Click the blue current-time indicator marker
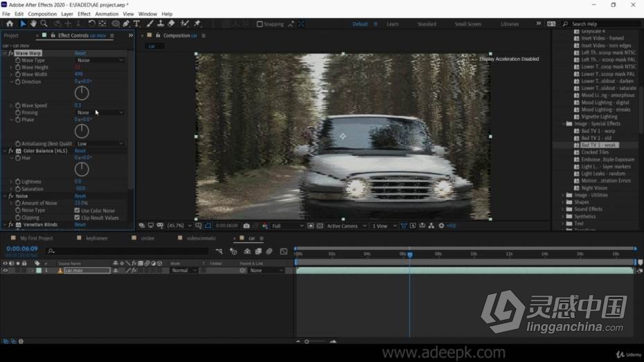Image resolution: width=644 pixels, height=362 pixels. click(410, 255)
